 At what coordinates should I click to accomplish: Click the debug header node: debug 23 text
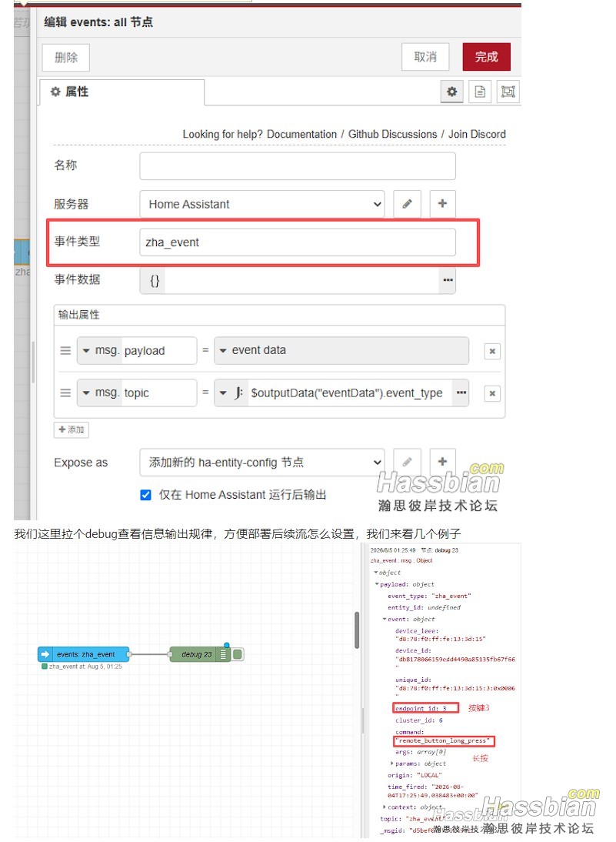tap(439, 550)
